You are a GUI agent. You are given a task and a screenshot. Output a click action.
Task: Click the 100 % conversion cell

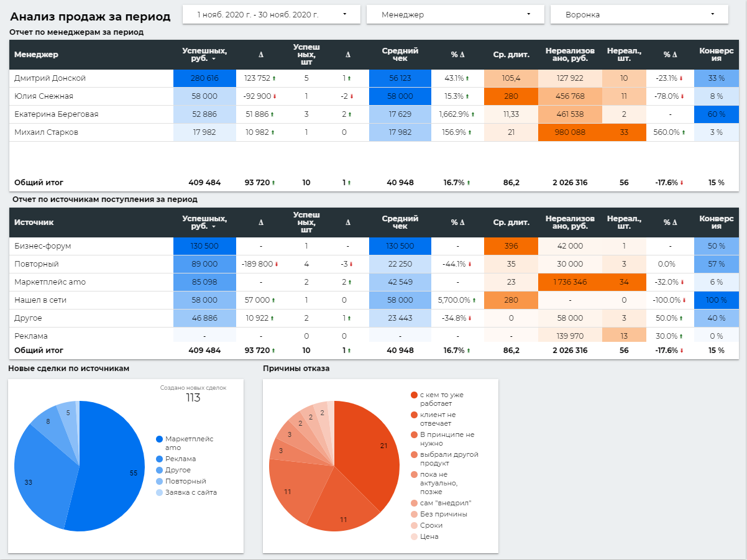point(716,300)
